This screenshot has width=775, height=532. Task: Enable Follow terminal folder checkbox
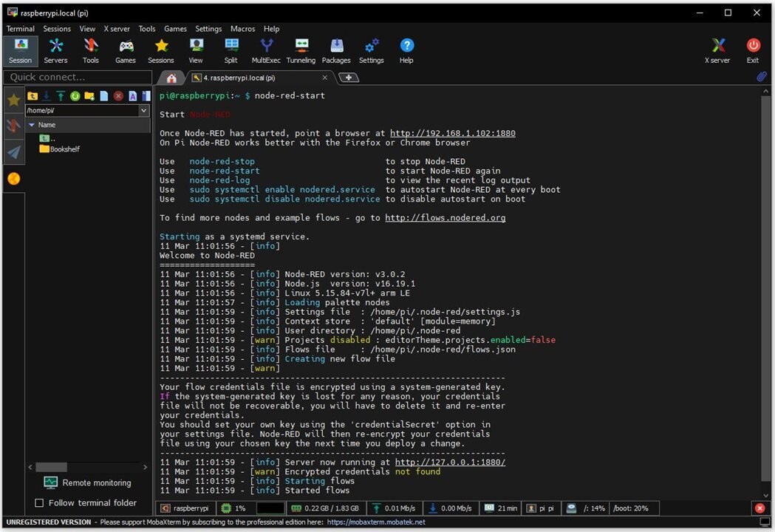[x=40, y=503]
